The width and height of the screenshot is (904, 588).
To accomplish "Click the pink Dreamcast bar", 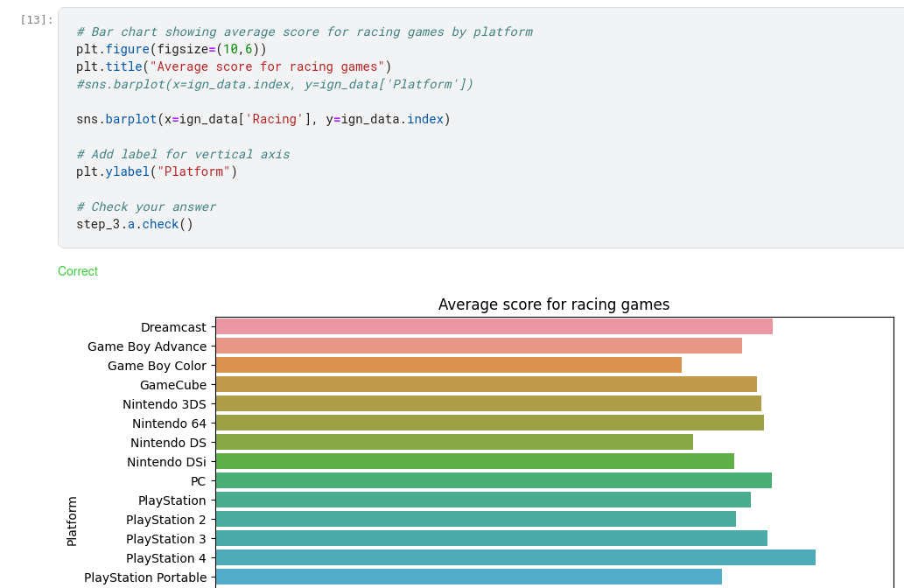I will 494,326.
